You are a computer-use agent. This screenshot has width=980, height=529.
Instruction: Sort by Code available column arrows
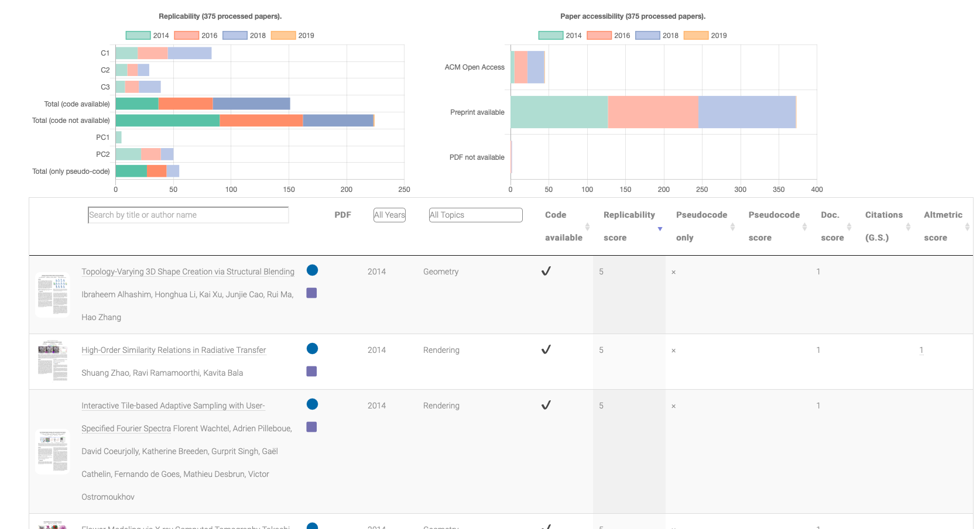pos(587,226)
